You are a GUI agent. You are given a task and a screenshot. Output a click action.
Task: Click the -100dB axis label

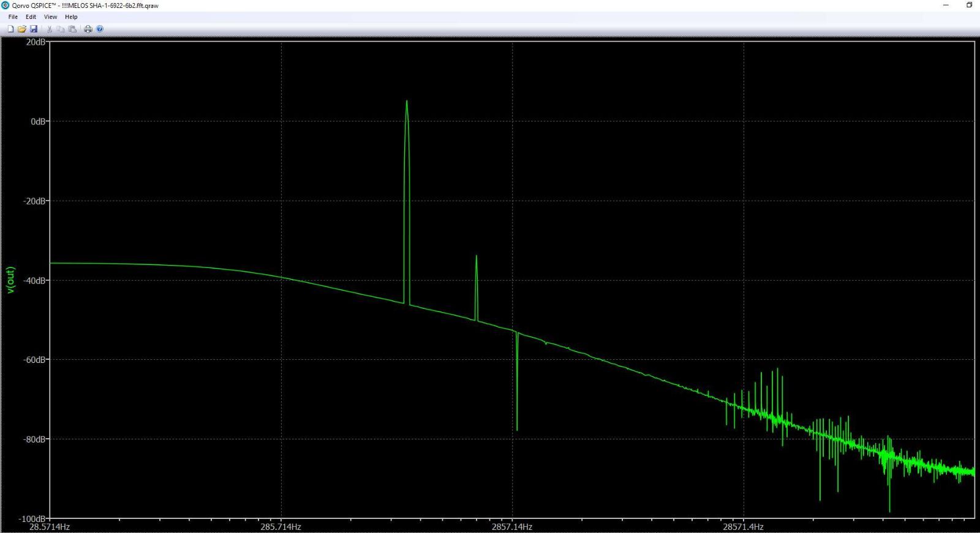click(33, 519)
